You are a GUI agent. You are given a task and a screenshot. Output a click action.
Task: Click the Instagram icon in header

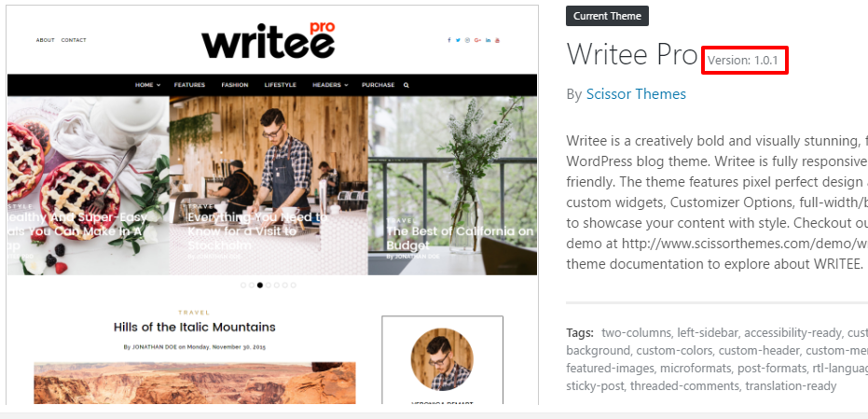click(x=468, y=40)
